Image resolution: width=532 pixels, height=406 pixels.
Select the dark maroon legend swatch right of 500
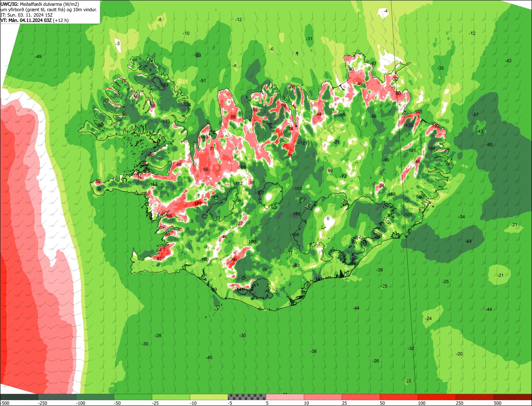513,397
